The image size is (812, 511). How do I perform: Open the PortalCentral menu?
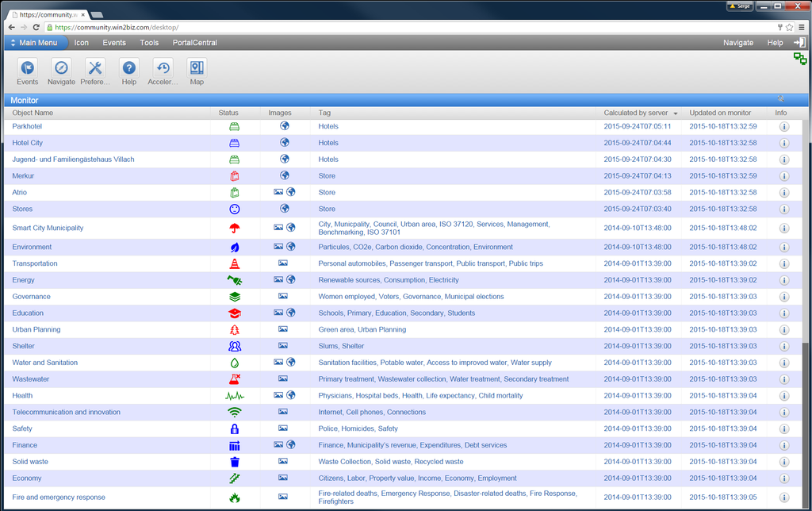click(x=195, y=43)
